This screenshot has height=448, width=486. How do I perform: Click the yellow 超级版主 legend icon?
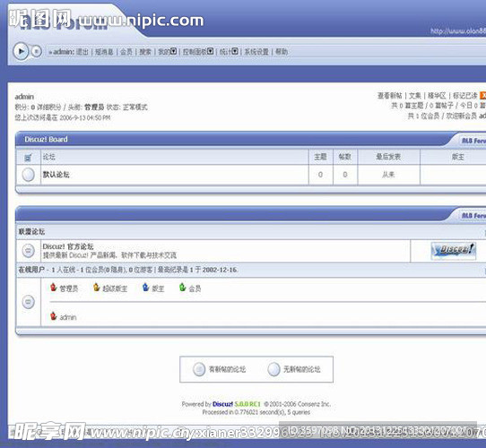pos(97,288)
